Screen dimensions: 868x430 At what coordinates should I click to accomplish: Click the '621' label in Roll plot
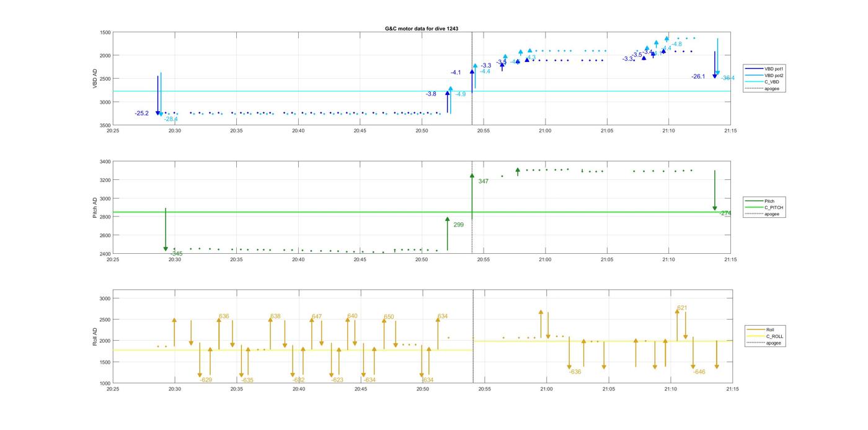tap(682, 308)
